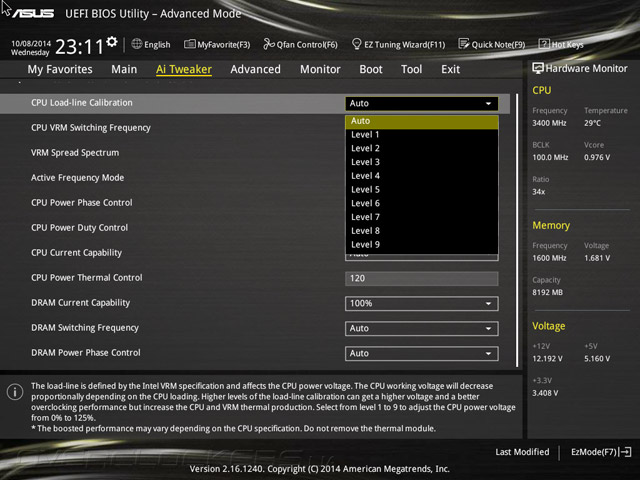Click the ASUS logo
This screenshot has width=640, height=480.
(33, 13)
